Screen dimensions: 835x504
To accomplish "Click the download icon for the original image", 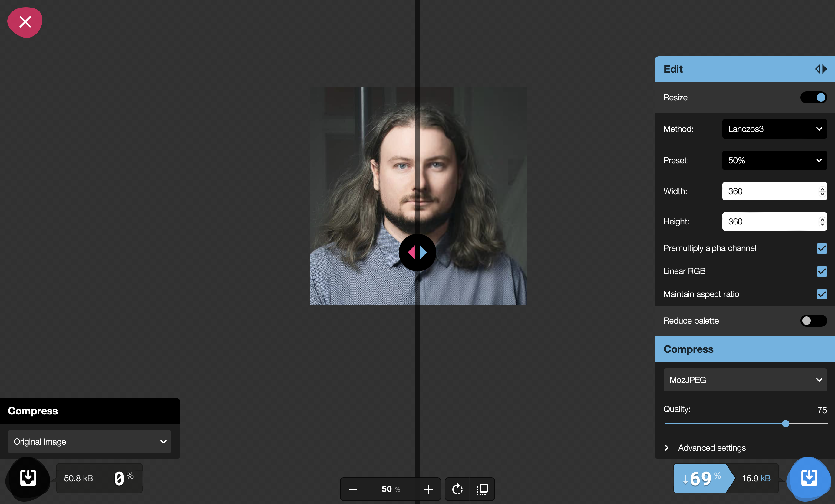I will coord(28,478).
